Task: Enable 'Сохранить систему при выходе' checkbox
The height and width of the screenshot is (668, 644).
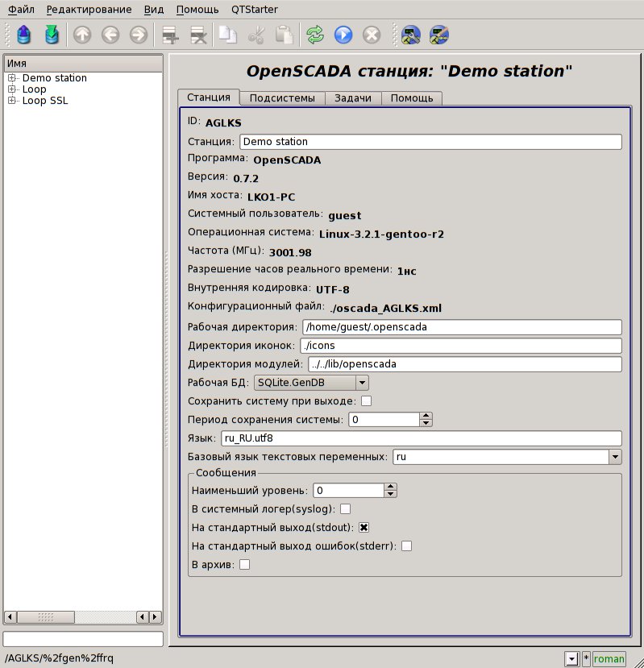Action: pyautogui.click(x=366, y=400)
